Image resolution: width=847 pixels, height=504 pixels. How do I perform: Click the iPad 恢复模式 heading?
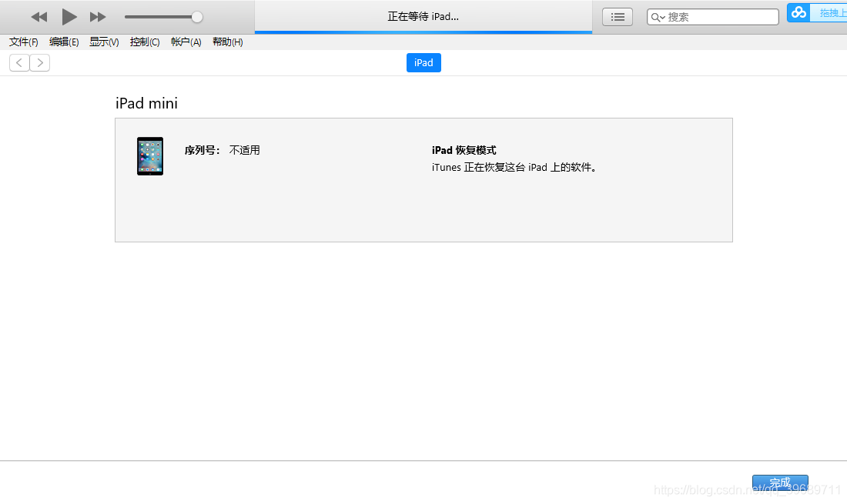click(x=464, y=150)
